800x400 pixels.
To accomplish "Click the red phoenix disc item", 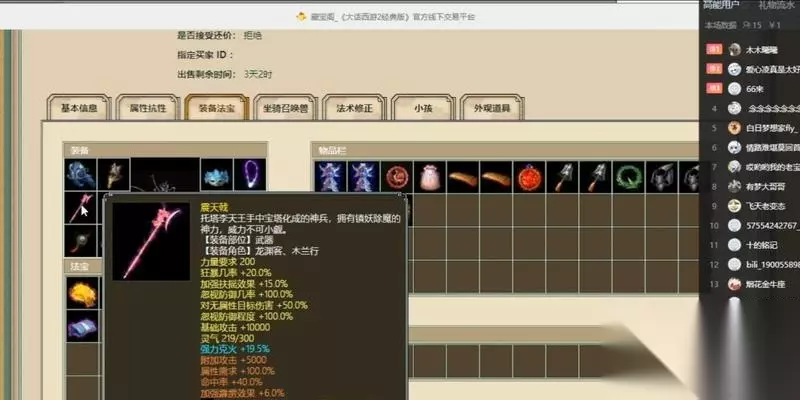I will tap(396, 177).
